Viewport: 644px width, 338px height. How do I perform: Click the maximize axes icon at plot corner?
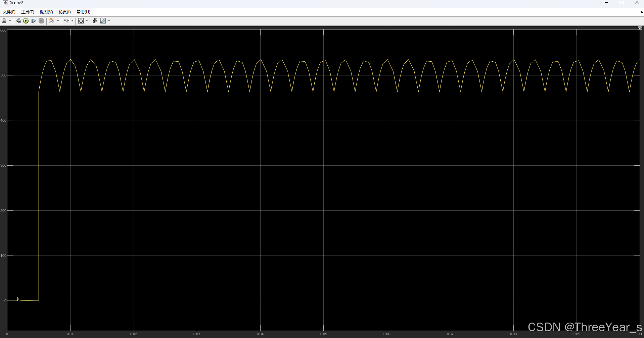click(x=640, y=28)
